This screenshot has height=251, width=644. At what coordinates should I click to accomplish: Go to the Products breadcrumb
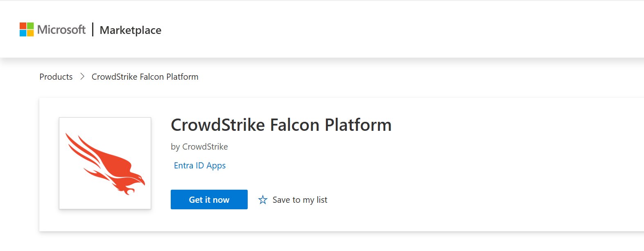pos(56,77)
